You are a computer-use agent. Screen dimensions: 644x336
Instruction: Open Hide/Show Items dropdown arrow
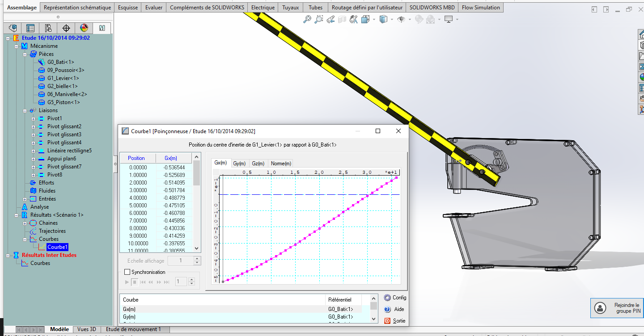pyautogui.click(x=410, y=19)
